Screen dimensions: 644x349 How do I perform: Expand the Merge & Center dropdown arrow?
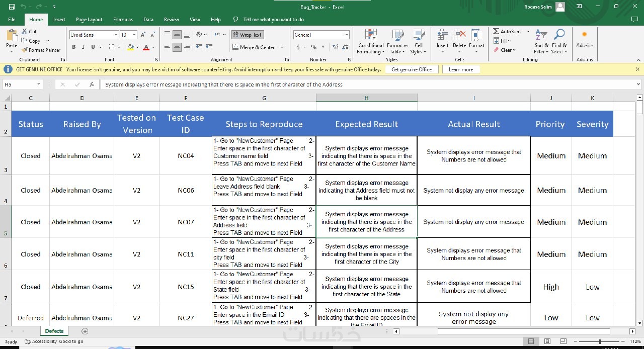281,47
